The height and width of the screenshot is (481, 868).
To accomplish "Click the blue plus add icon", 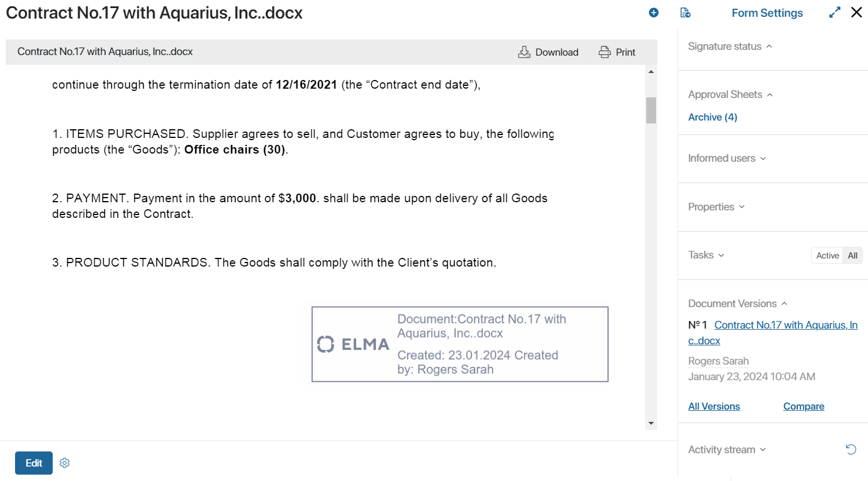I will pos(654,13).
